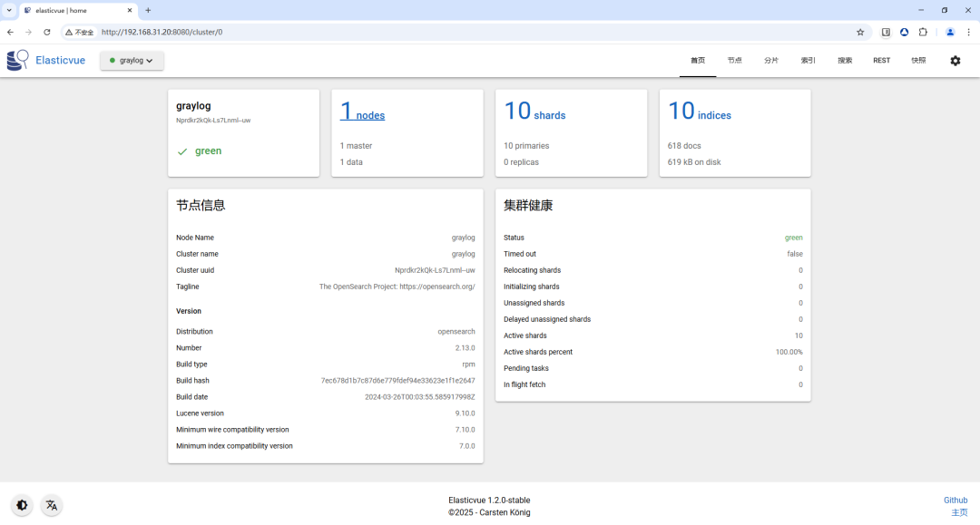Open the 10 indices link
The image size is (980, 525).
click(x=700, y=112)
